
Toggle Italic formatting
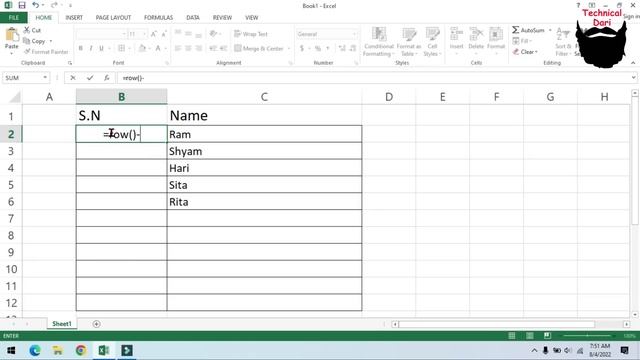point(91,48)
